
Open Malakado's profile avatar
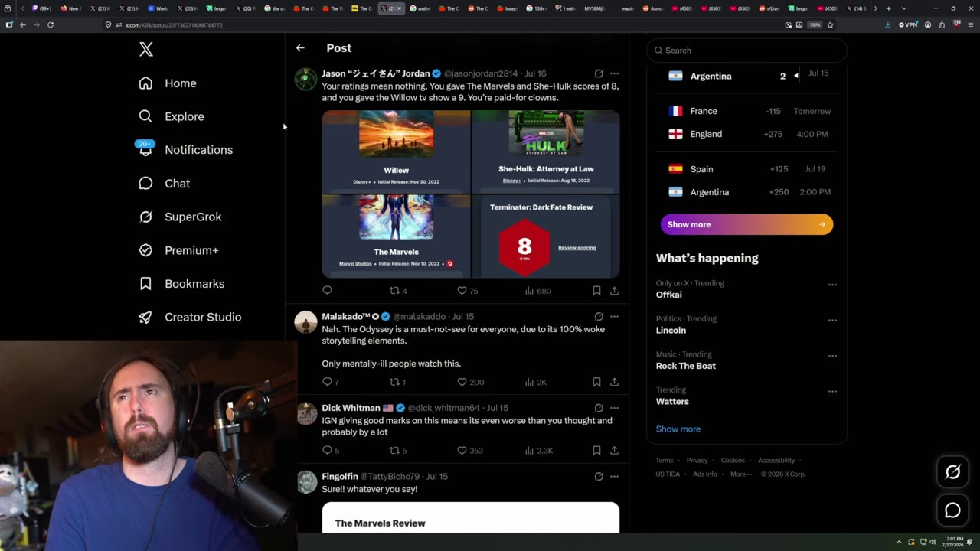click(305, 322)
